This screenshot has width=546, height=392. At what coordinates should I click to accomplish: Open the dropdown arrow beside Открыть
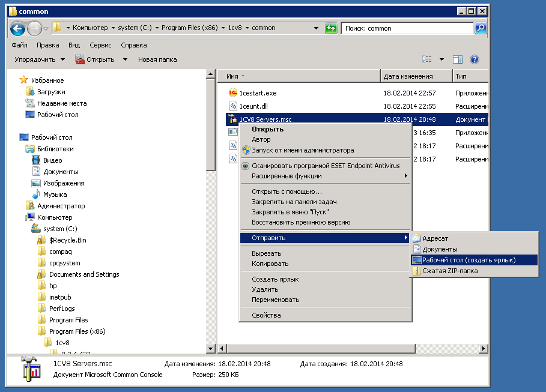click(x=125, y=59)
